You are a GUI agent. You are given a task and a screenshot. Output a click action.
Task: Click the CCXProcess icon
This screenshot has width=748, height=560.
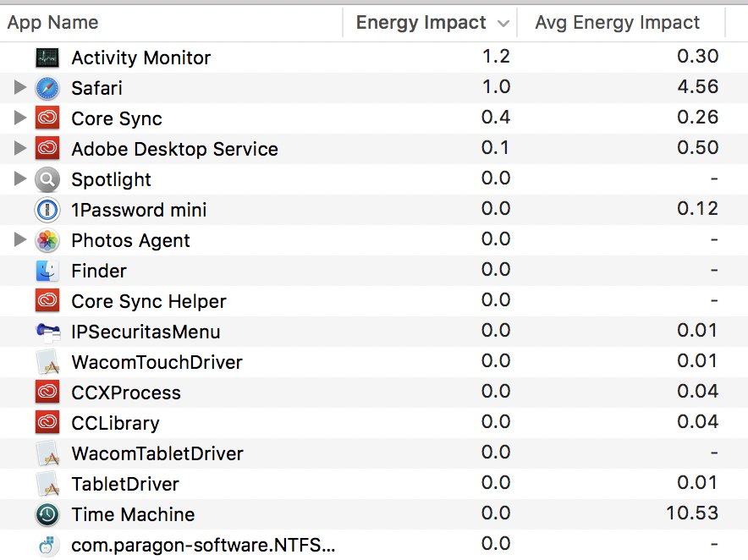[47, 393]
